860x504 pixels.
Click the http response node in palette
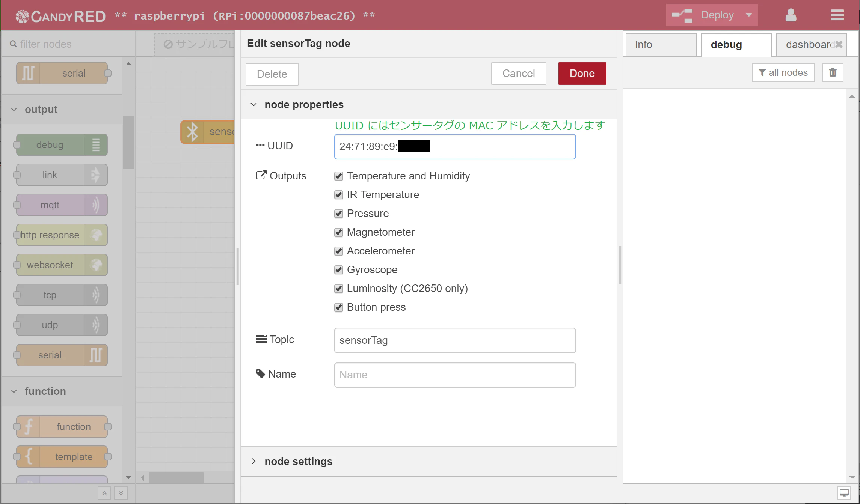coord(62,235)
